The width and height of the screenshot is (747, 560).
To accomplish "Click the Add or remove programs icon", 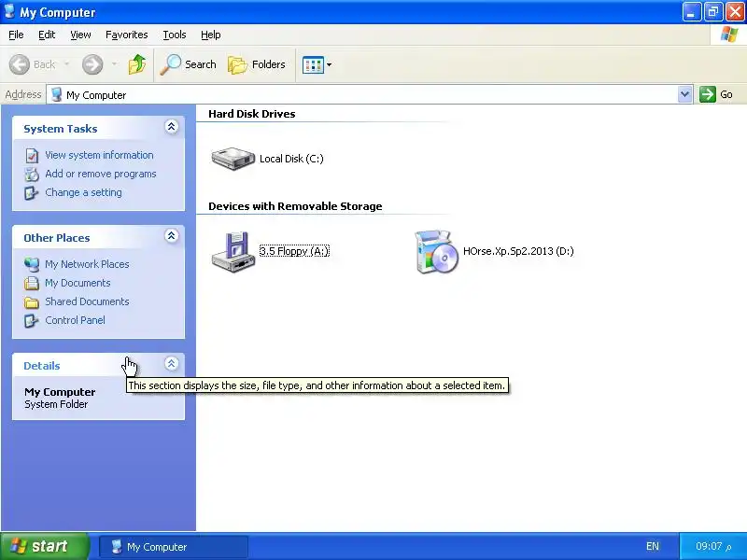I will 32,175.
